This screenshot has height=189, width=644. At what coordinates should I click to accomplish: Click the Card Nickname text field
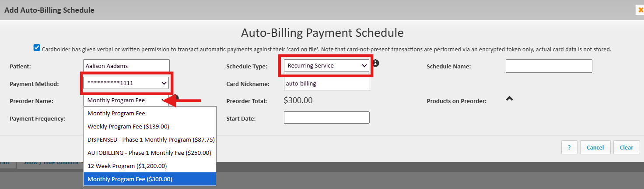(x=326, y=83)
